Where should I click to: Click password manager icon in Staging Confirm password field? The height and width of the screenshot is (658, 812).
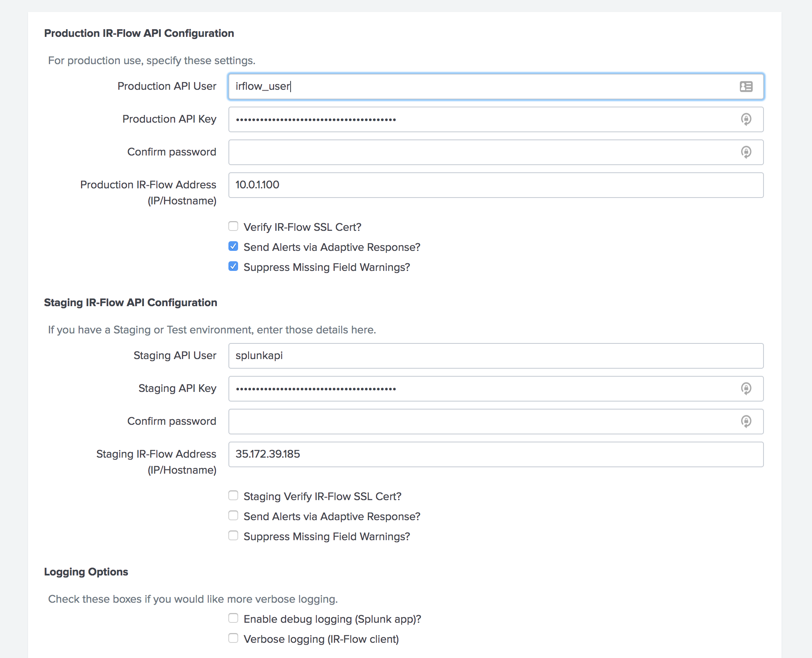[746, 422]
